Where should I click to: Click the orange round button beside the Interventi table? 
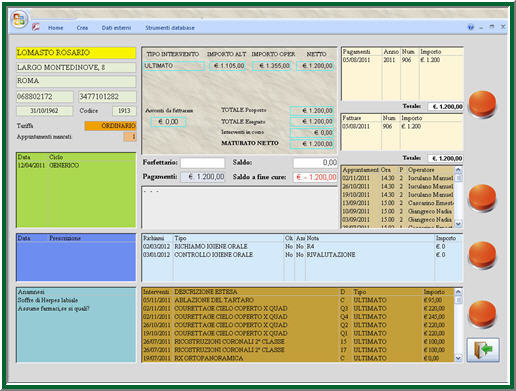[x=482, y=314]
